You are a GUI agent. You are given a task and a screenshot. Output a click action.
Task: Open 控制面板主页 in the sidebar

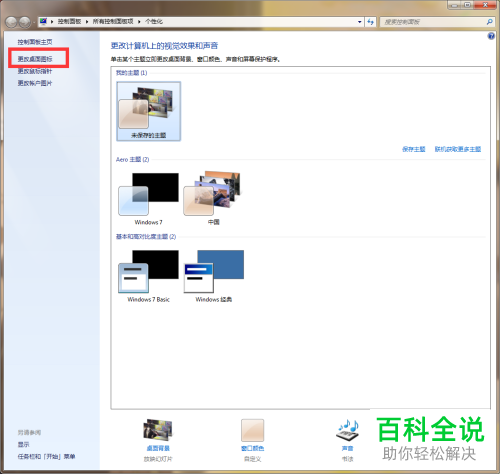point(35,42)
